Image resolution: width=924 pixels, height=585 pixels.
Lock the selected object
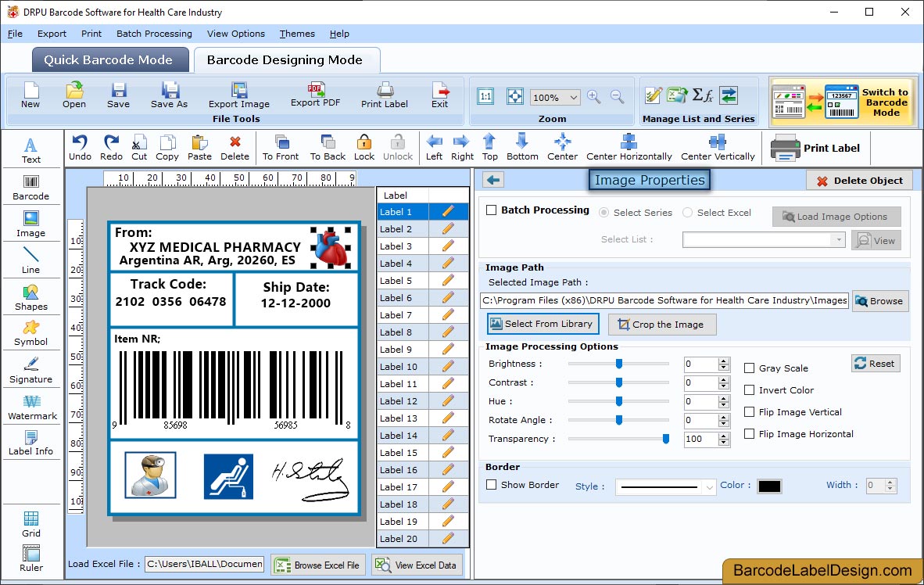click(x=364, y=148)
